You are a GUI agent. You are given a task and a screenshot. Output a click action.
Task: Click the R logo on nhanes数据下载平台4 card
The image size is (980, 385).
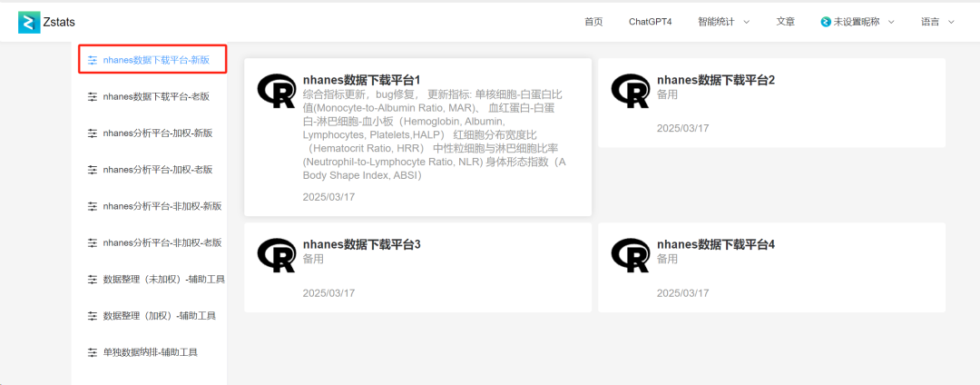(630, 254)
